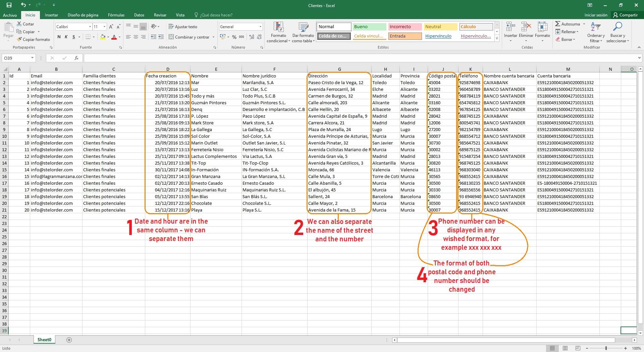The image size is (644, 352).
Task: Open Buscar y seleccionar magnifier icon
Action: (617, 27)
